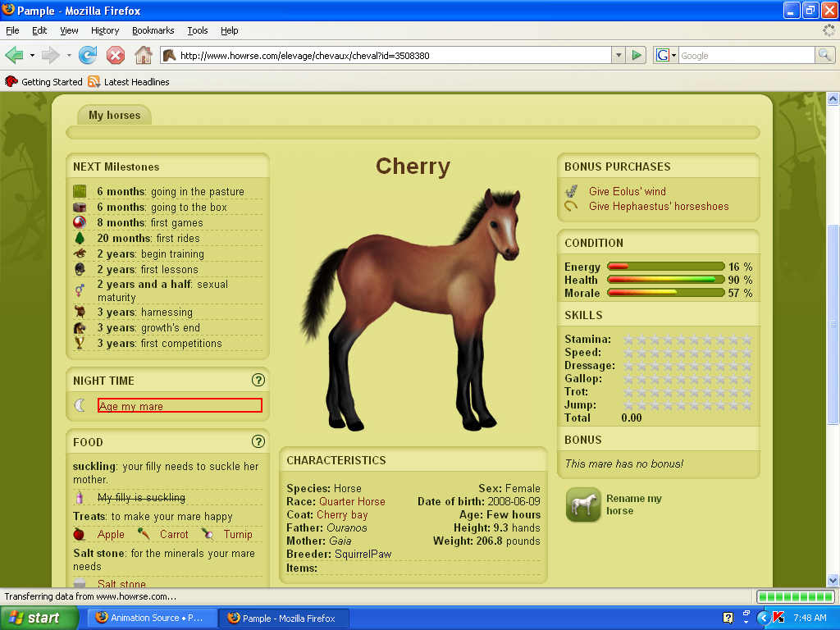Open the Cherry bay coat link
This screenshot has height=630, width=840.
click(x=342, y=515)
